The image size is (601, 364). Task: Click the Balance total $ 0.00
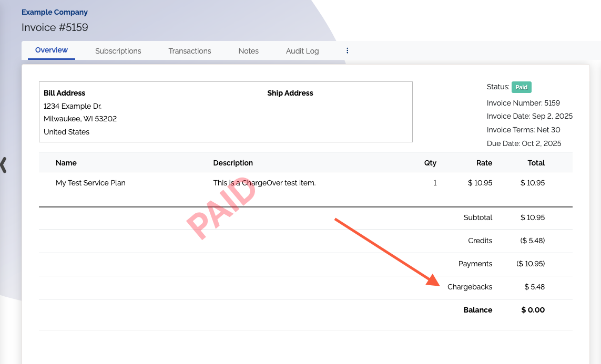533,310
